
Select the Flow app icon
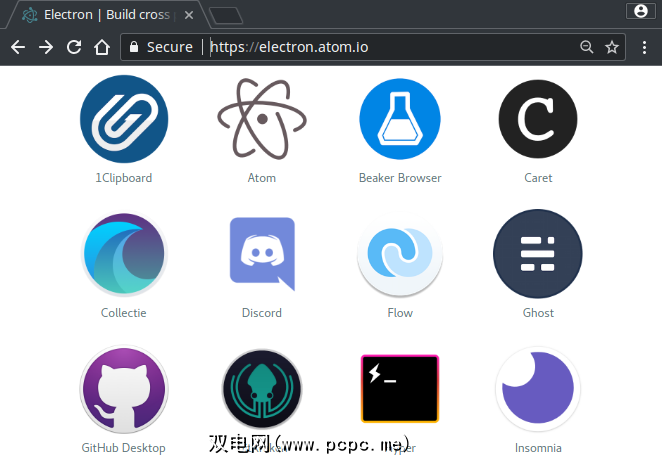tap(399, 254)
